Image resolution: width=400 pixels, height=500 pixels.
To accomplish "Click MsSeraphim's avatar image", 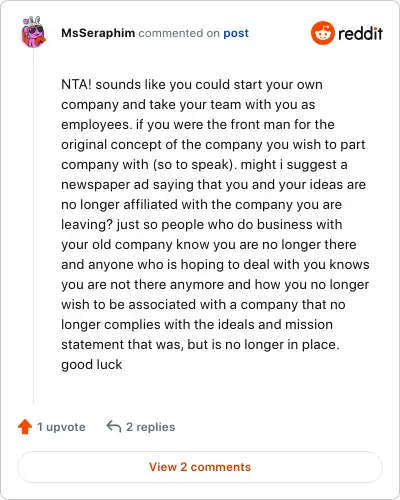I will coord(33,32).
